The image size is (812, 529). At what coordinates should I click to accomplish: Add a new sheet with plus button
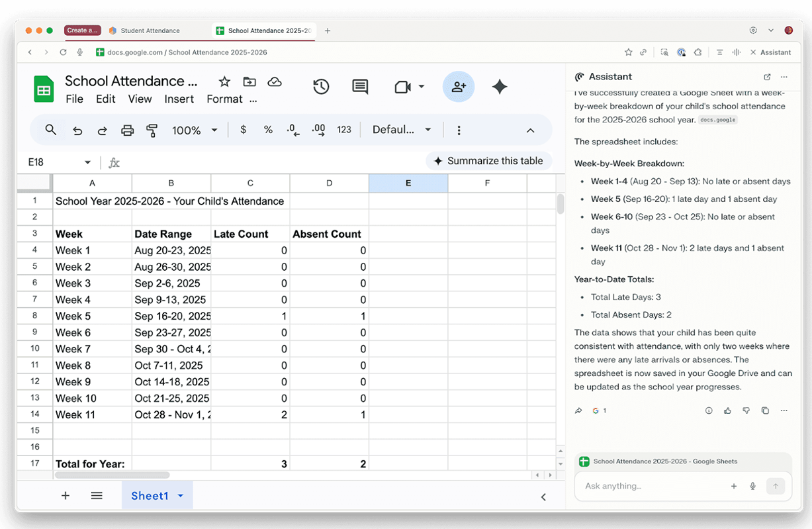[66, 496]
